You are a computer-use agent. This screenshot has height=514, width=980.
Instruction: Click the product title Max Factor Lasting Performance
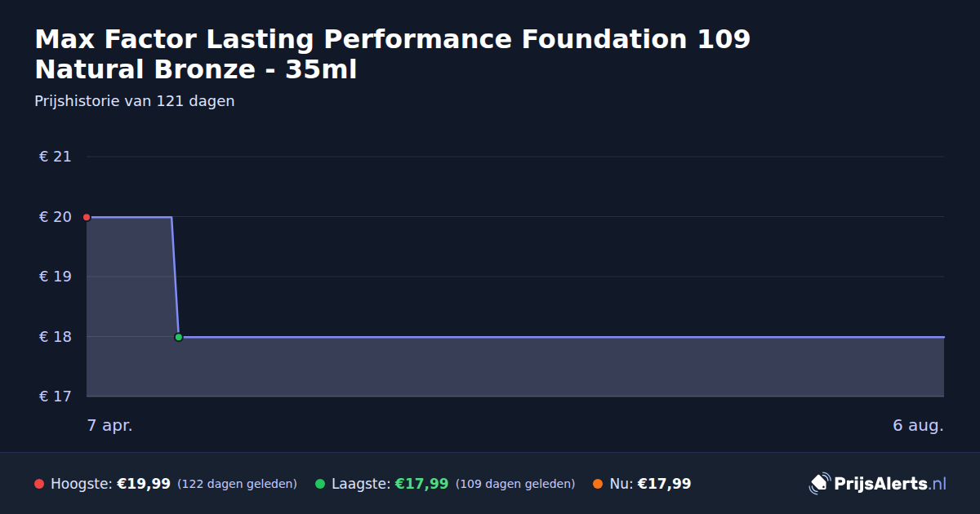point(393,54)
